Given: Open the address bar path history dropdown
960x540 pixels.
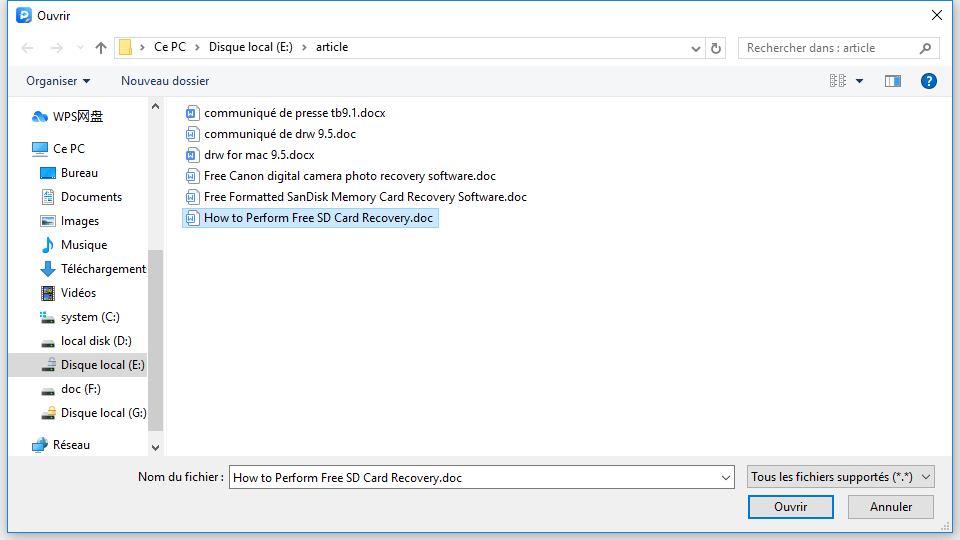Looking at the screenshot, I should click(696, 48).
